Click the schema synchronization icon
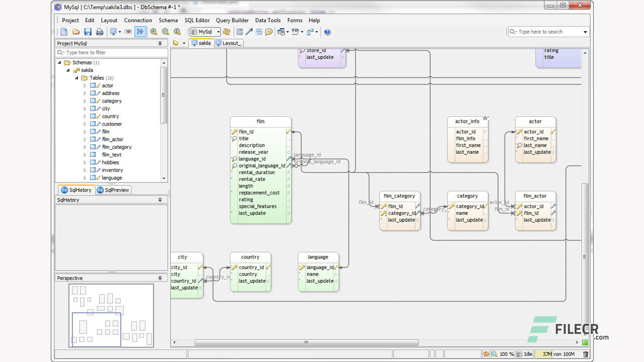The width and height of the screenshot is (644, 362). [310, 32]
